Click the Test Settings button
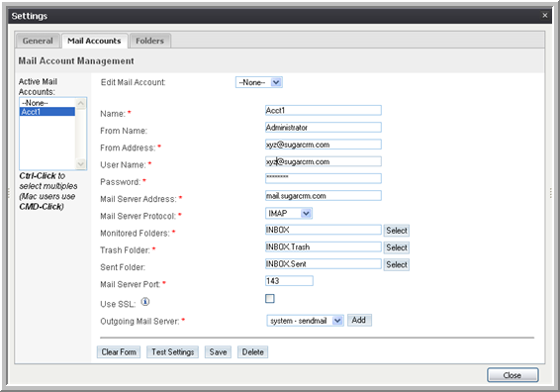 pyautogui.click(x=172, y=352)
